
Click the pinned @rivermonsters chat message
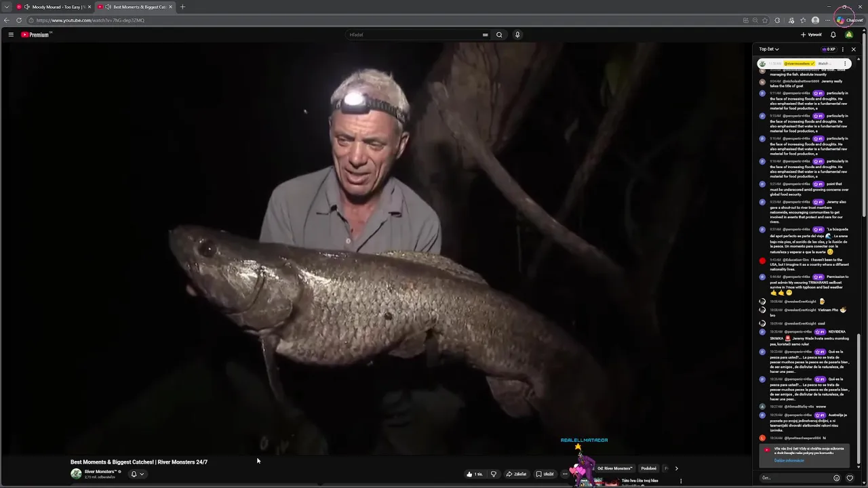click(x=804, y=64)
